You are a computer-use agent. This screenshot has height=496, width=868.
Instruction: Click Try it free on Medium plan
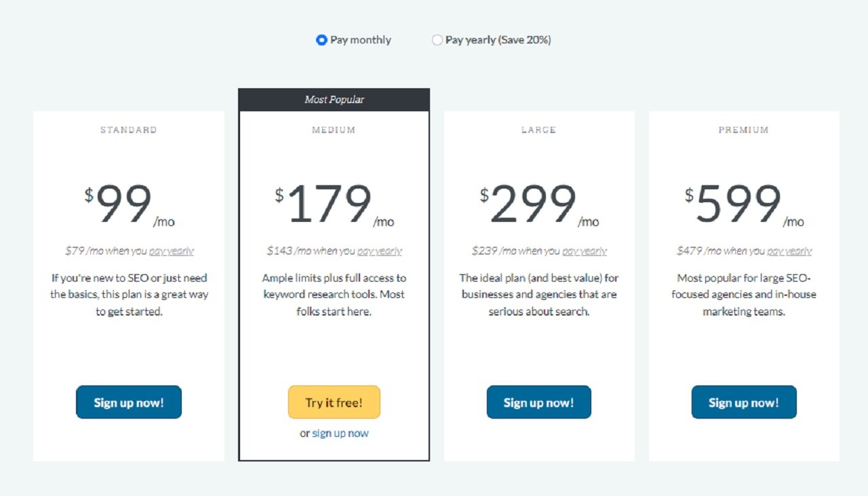(334, 402)
